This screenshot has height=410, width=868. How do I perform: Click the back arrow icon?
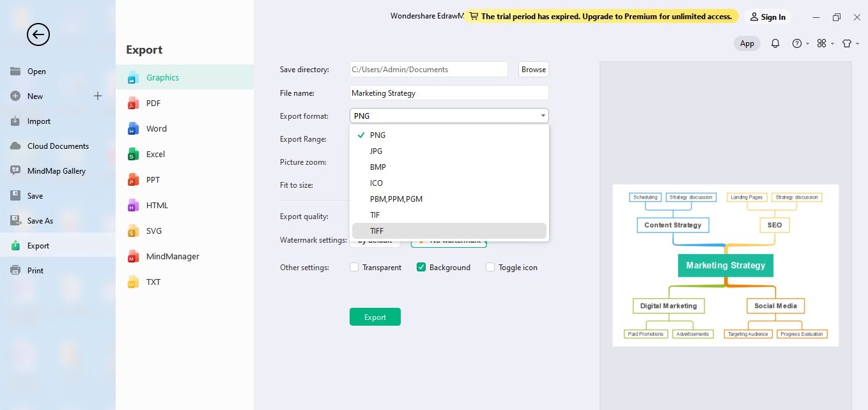(38, 34)
